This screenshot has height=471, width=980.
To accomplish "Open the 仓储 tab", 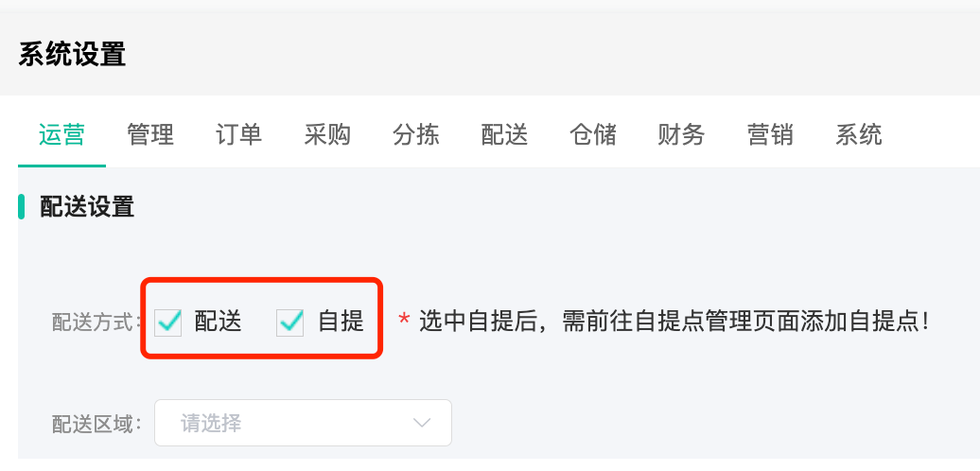I will [593, 134].
